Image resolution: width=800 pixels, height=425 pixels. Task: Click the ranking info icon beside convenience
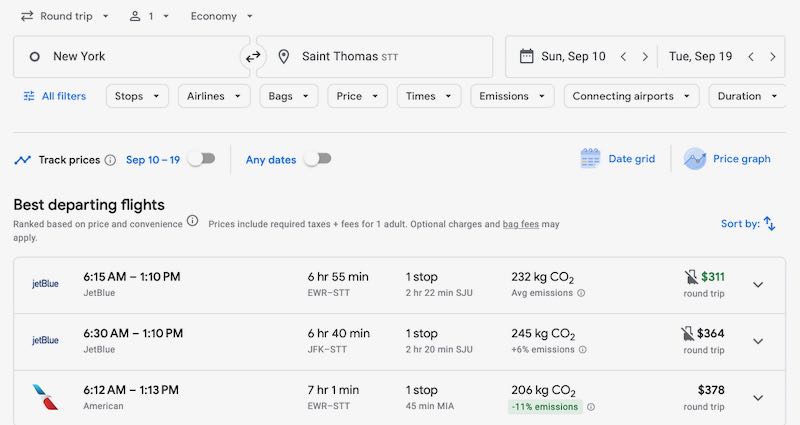coord(192,222)
